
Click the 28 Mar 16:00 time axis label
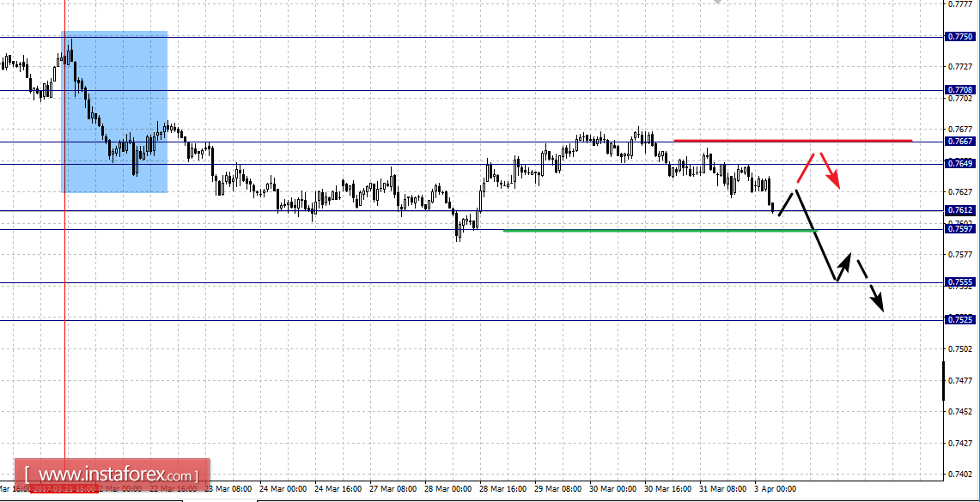click(x=503, y=489)
